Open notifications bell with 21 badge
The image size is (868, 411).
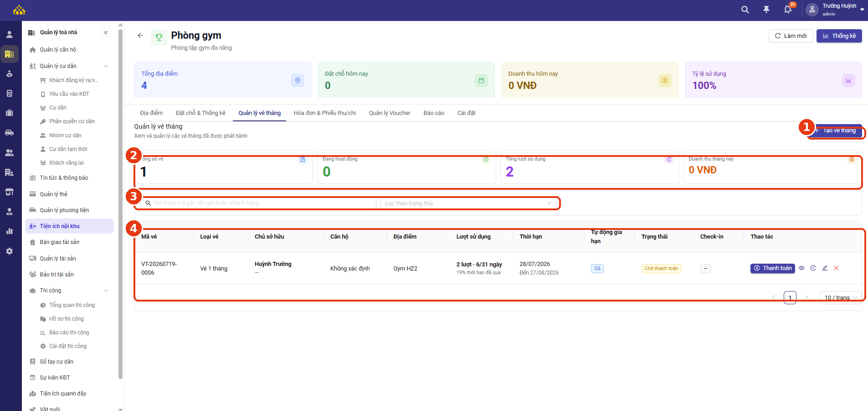788,9
